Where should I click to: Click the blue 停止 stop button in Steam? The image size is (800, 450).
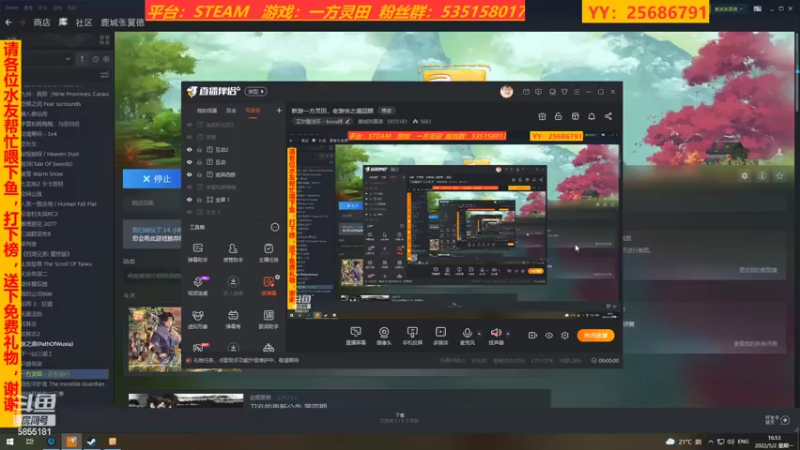[x=156, y=179]
